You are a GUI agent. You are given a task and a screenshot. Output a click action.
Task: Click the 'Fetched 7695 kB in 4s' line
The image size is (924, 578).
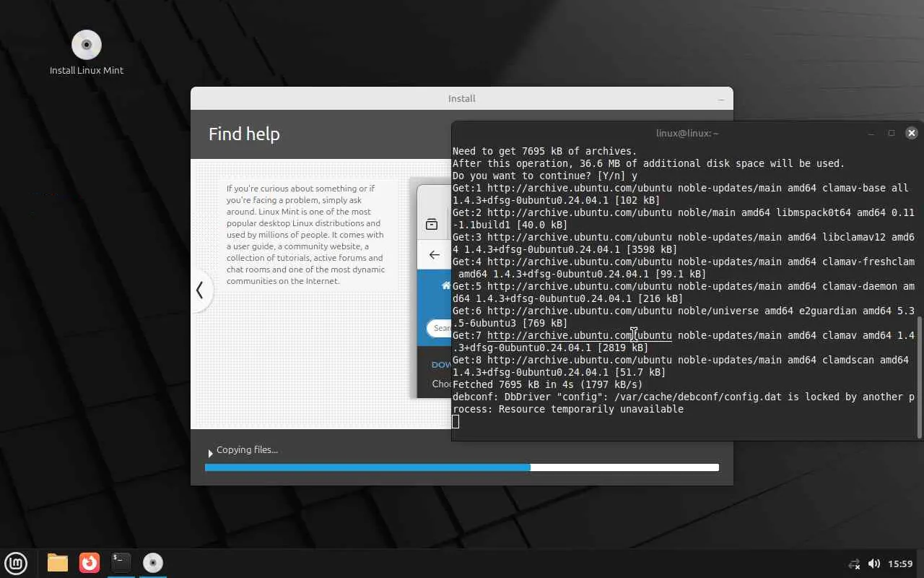pyautogui.click(x=548, y=384)
